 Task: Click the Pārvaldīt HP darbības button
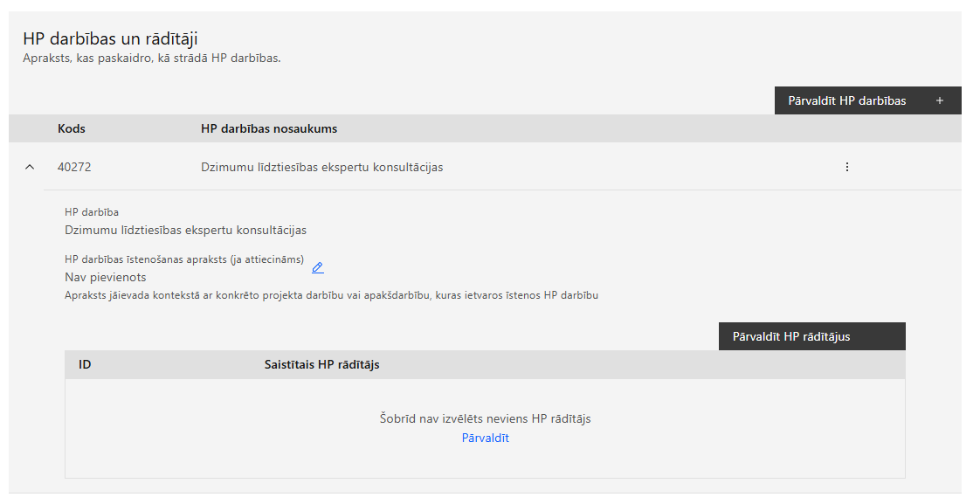click(867, 100)
